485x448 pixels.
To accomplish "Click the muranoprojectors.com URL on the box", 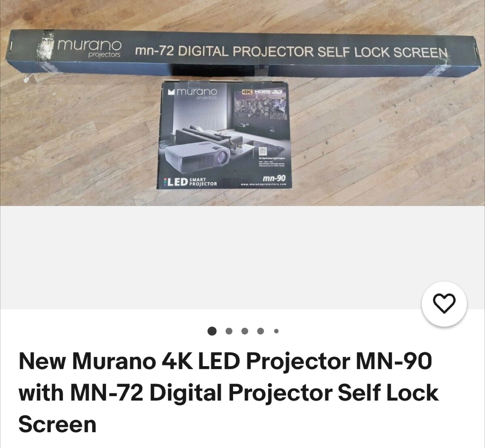I will coord(263,185).
